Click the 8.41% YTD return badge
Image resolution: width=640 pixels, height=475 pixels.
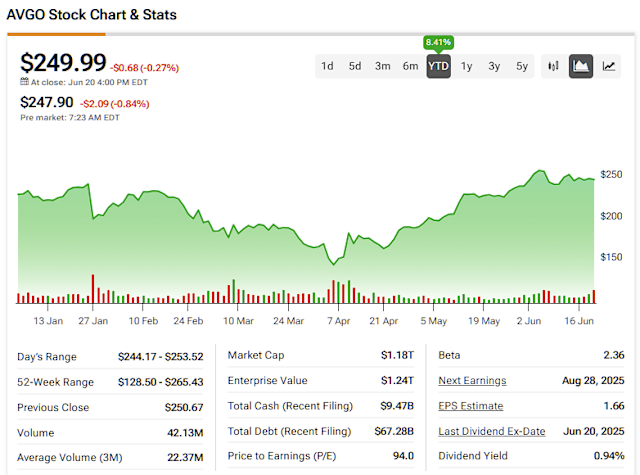click(x=438, y=42)
